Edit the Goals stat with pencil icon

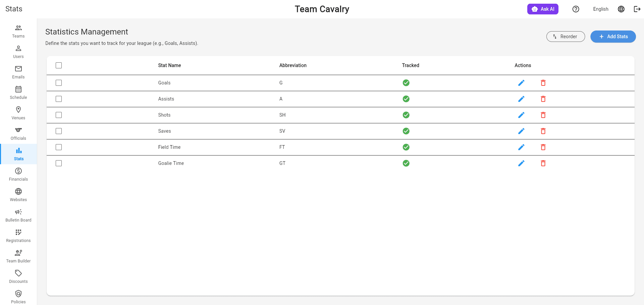(x=521, y=83)
